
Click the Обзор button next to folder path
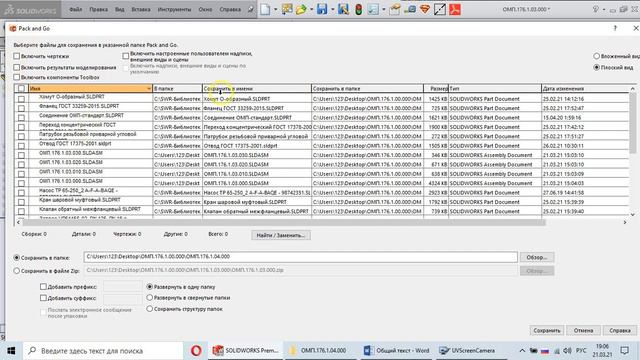click(537, 257)
